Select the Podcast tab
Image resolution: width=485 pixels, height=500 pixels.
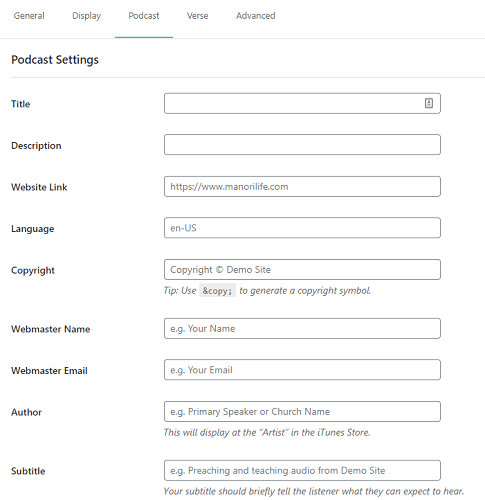144,16
